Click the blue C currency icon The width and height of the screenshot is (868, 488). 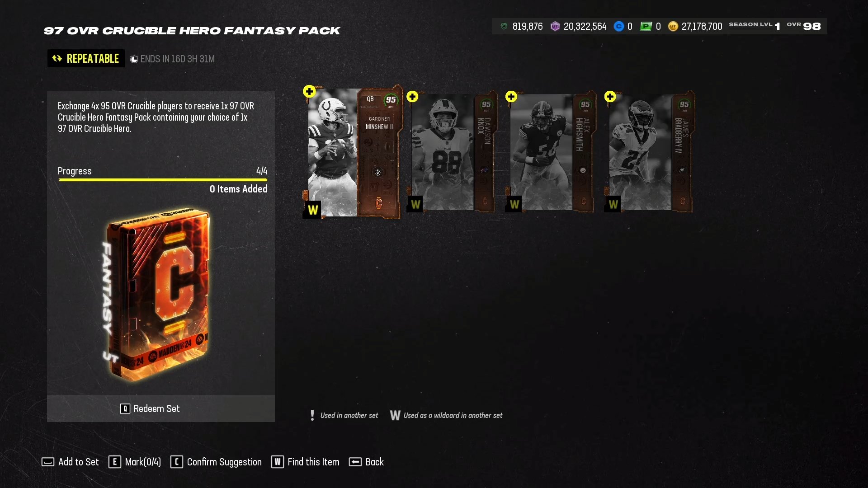[619, 27]
